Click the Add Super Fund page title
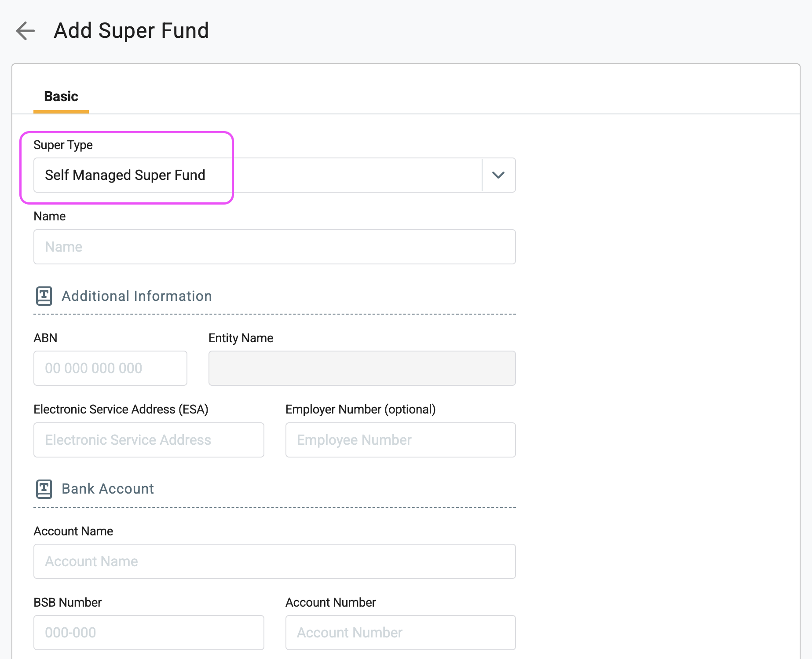 coord(131,31)
